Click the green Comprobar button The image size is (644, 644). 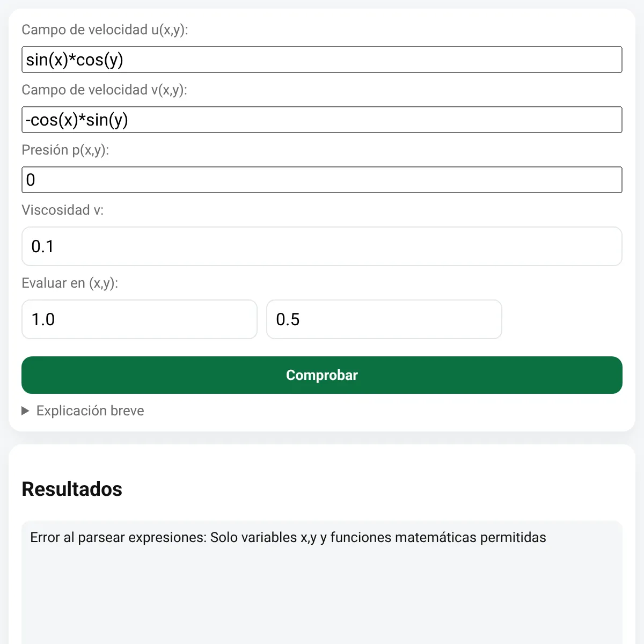click(322, 375)
